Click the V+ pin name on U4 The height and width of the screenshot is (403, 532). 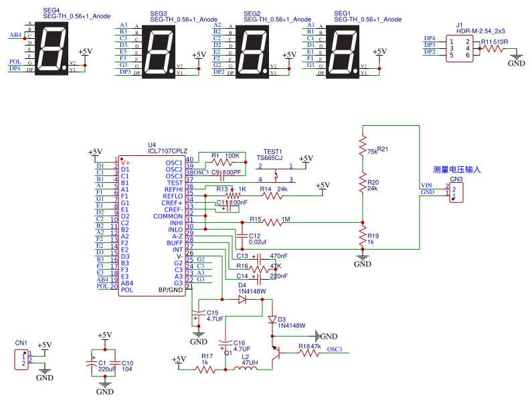(125, 163)
